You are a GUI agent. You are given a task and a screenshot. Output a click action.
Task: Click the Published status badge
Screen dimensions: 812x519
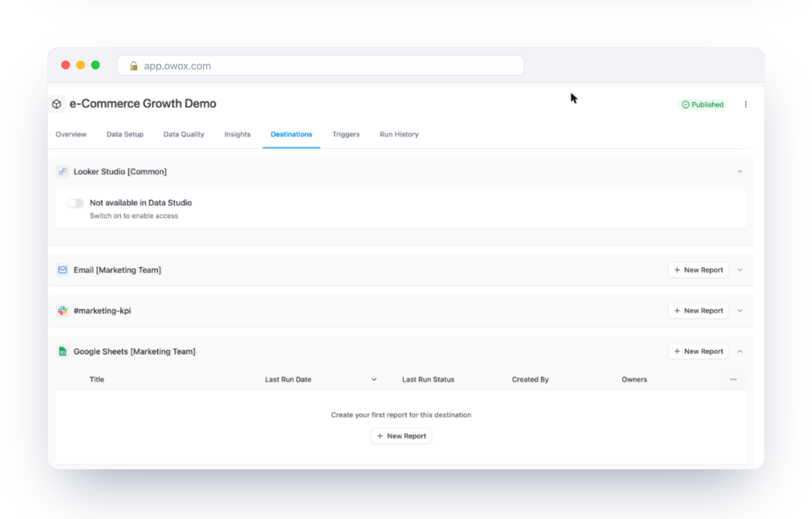pos(703,105)
